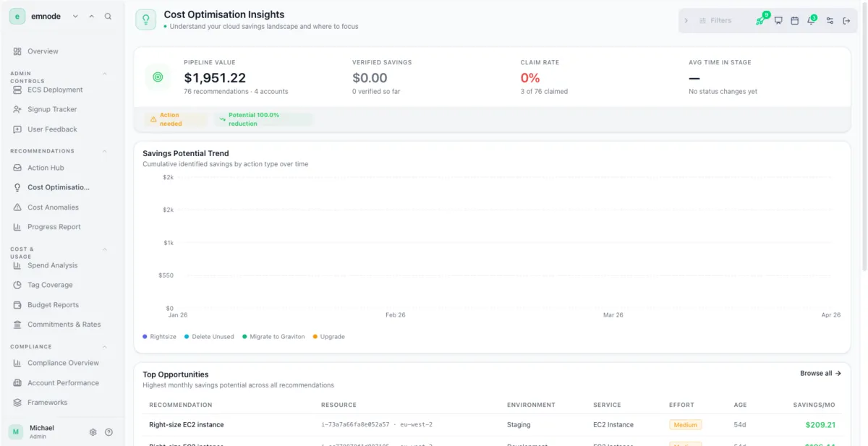The height and width of the screenshot is (446, 868).
Task: Click the Medium effort badge for Staging row
Action: tap(685, 425)
